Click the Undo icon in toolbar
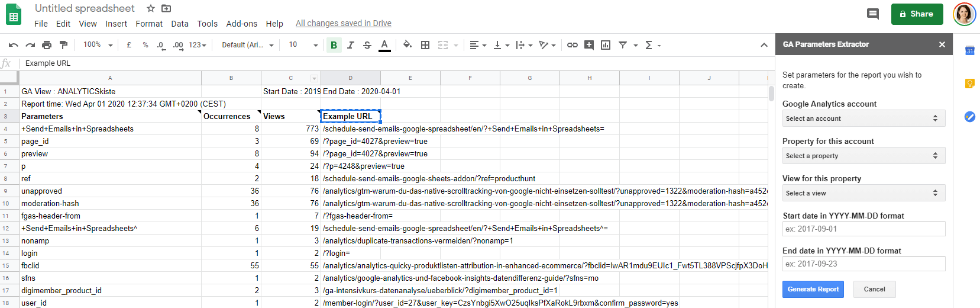This screenshot has height=308, width=980. click(14, 45)
